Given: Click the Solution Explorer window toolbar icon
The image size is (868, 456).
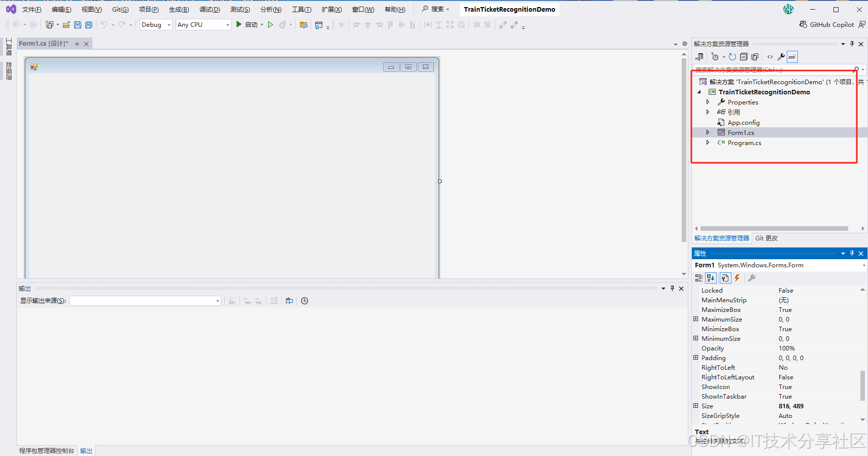Looking at the screenshot, I should click(x=319, y=25).
